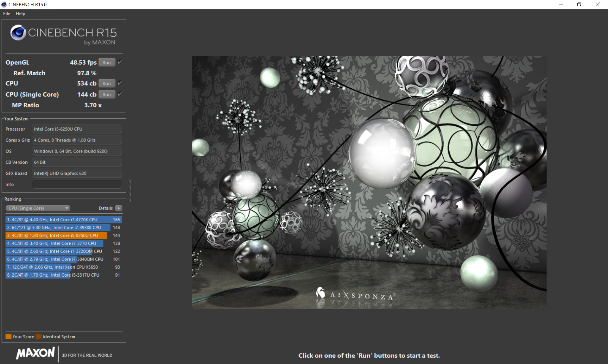This screenshot has width=608, height=364.
Task: Click the Details arrow icon in Ranking
Action: point(119,208)
